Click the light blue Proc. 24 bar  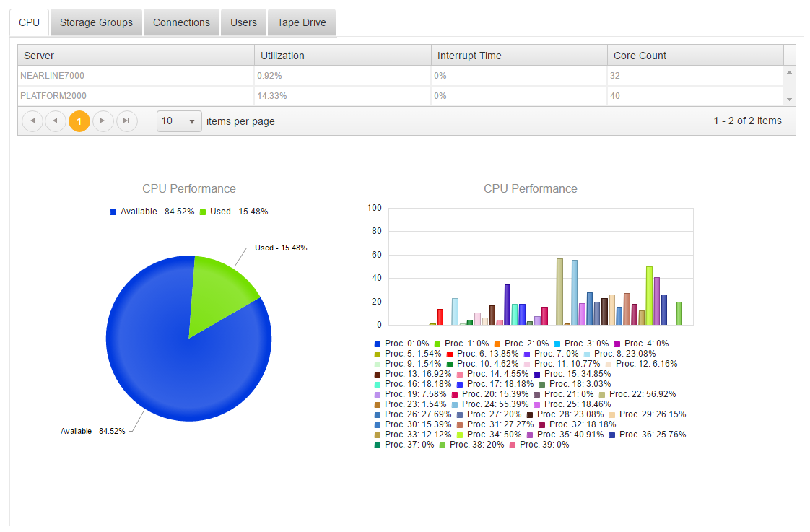575,293
